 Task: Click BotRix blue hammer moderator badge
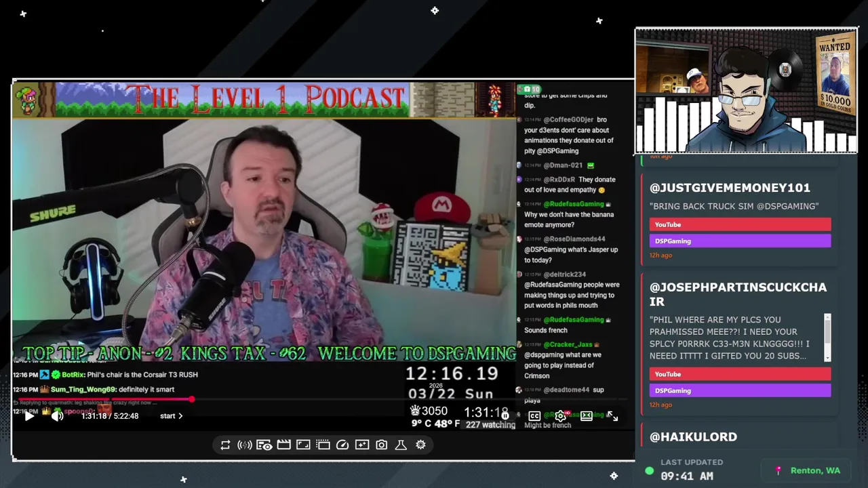[44, 375]
